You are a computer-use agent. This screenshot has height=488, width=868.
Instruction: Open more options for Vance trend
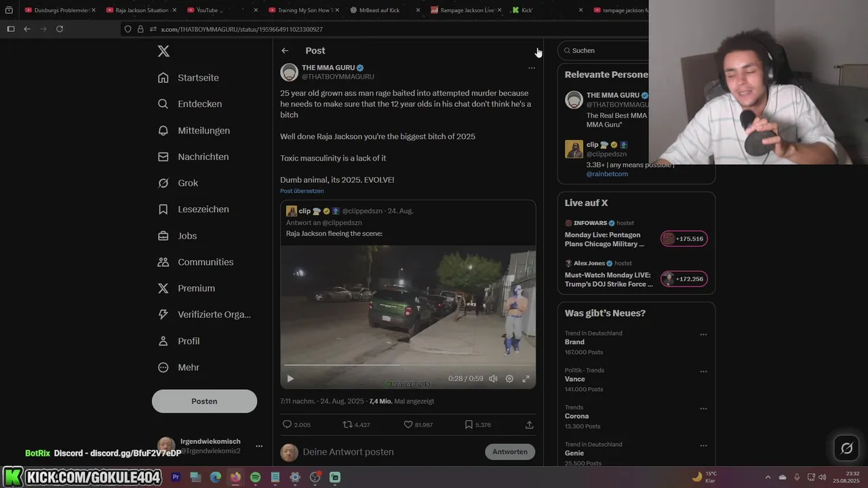click(x=703, y=371)
